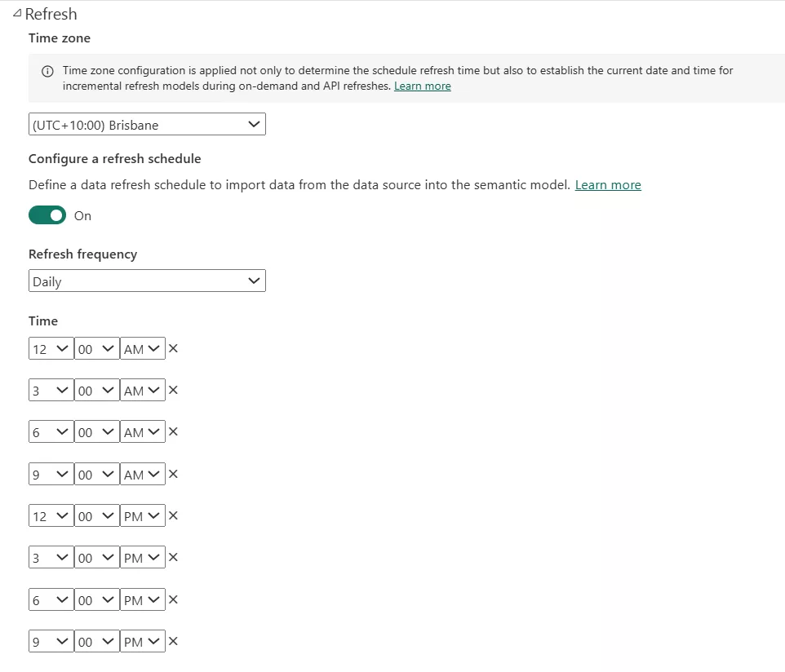The height and width of the screenshot is (672, 785).
Task: Open Learn more link about refresh schedule
Action: click(x=608, y=185)
